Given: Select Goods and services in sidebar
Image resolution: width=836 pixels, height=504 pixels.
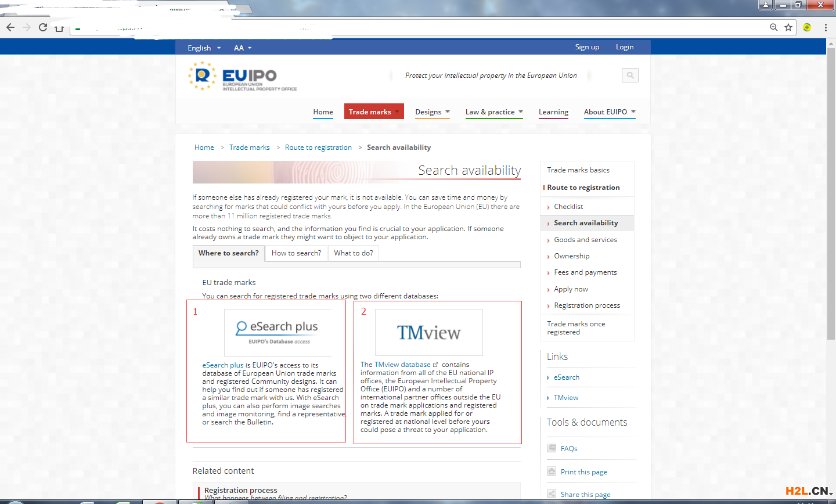Looking at the screenshot, I should click(x=585, y=240).
